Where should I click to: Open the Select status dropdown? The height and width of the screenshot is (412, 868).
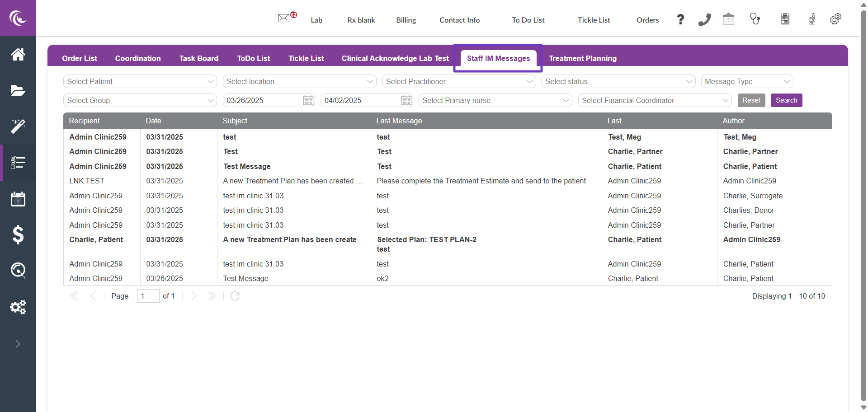(x=618, y=81)
